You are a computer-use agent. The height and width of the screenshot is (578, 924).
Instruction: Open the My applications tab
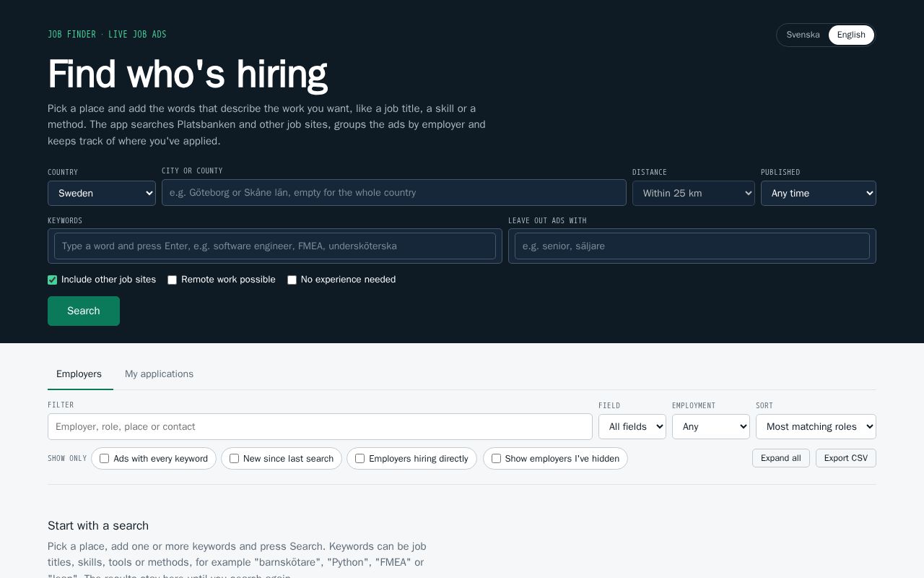tap(159, 374)
